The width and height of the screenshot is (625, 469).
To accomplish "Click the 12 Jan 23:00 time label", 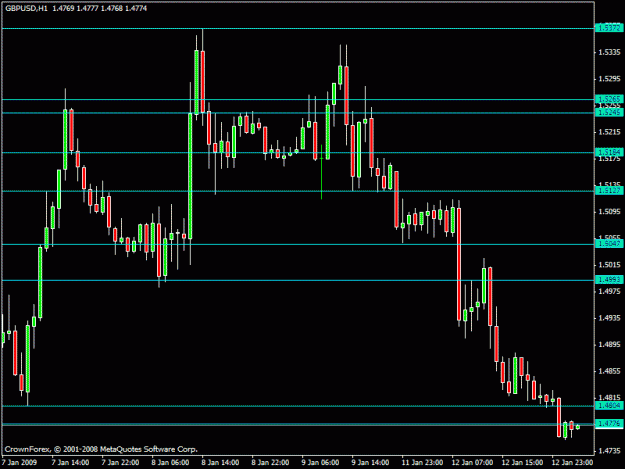I will click(572, 463).
